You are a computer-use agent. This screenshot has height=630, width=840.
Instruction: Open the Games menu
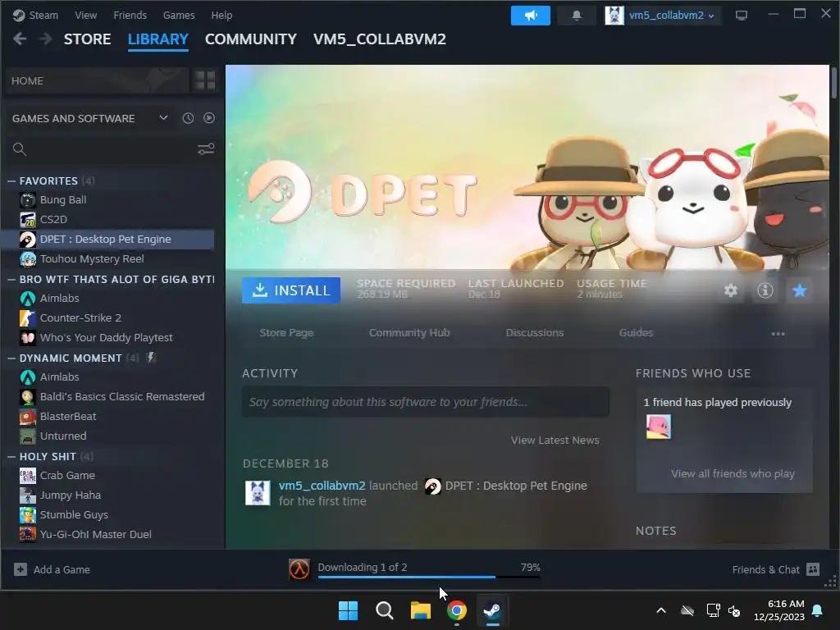[179, 15]
